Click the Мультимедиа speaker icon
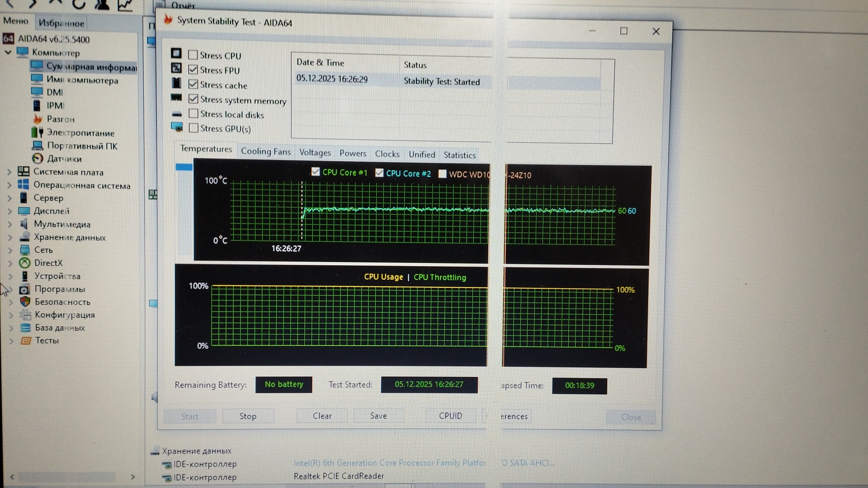The height and width of the screenshot is (488, 868). [x=24, y=224]
